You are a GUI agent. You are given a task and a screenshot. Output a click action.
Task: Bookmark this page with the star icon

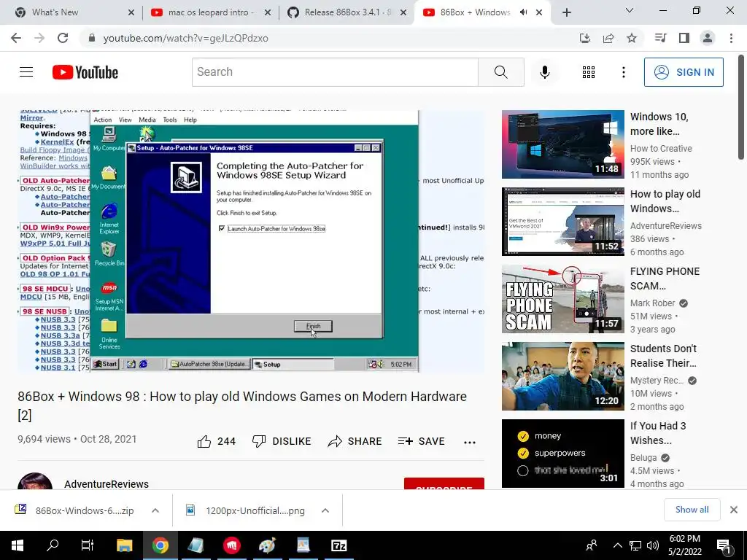[632, 38]
